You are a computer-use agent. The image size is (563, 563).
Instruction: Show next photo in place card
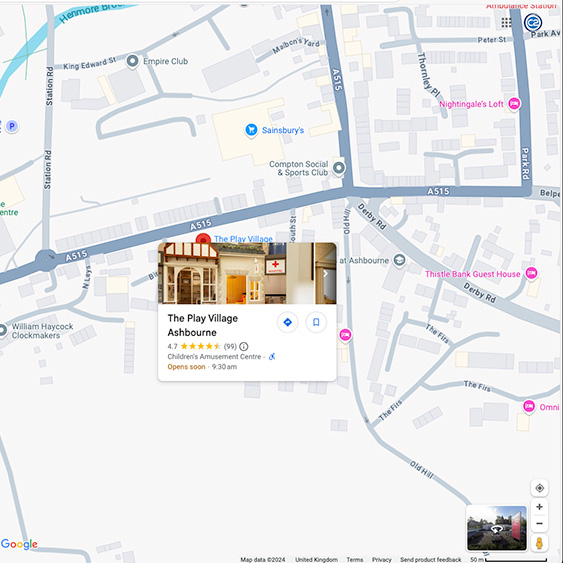pos(325,274)
